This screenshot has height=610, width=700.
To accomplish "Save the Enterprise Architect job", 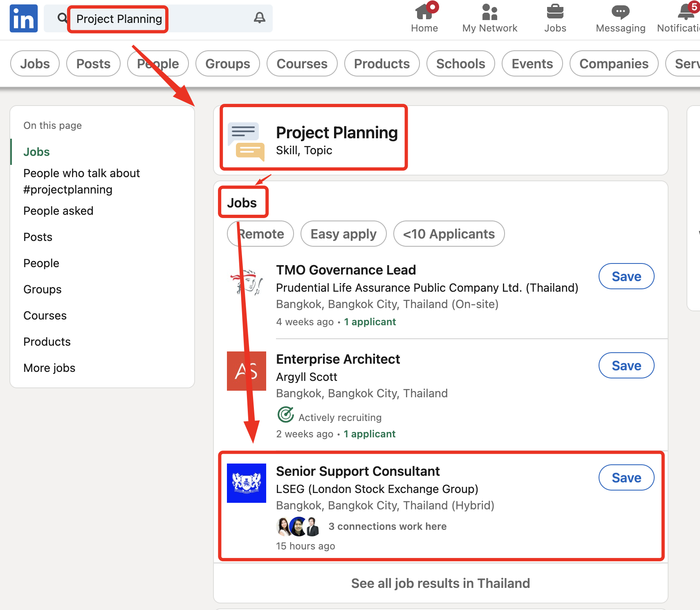I will click(626, 365).
